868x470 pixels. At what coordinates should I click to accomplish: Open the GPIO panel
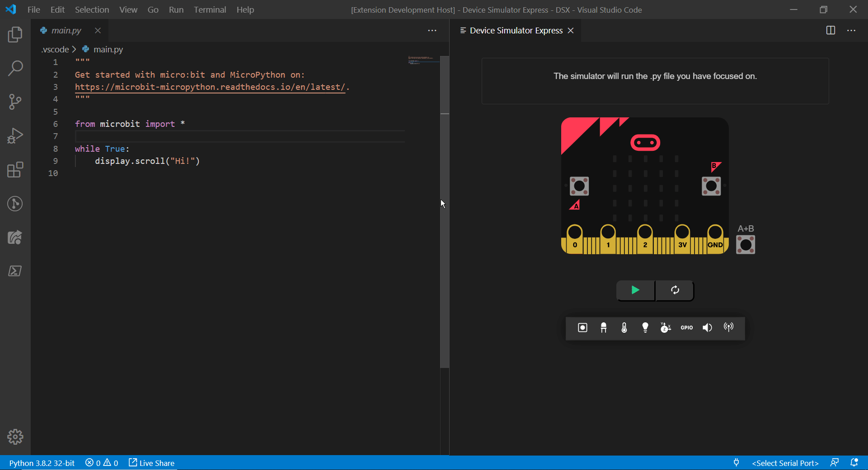[x=686, y=328]
